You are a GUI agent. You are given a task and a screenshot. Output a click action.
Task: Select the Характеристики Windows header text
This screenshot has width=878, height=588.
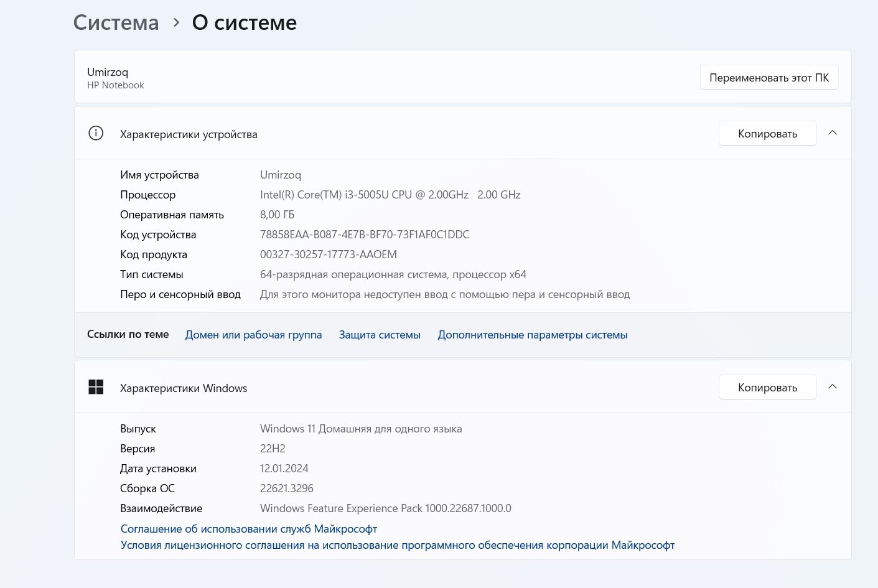pos(184,388)
